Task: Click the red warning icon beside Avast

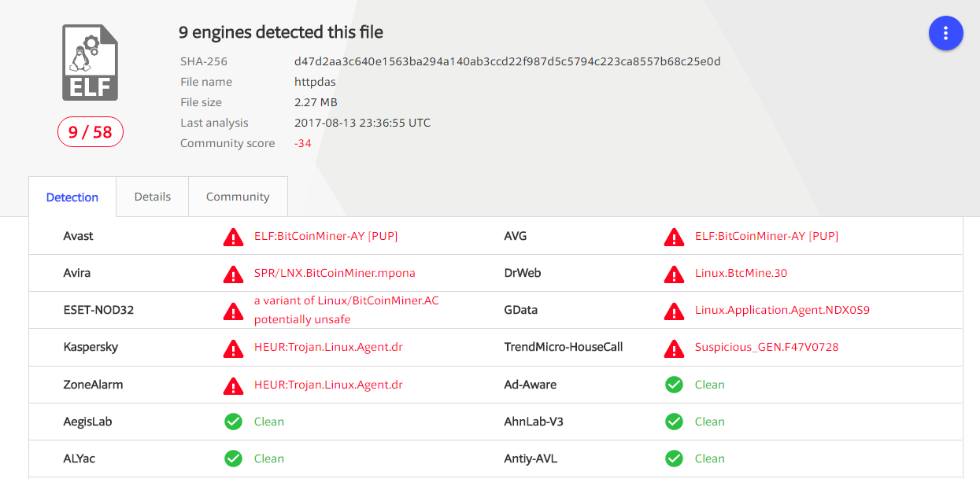Action: [233, 237]
